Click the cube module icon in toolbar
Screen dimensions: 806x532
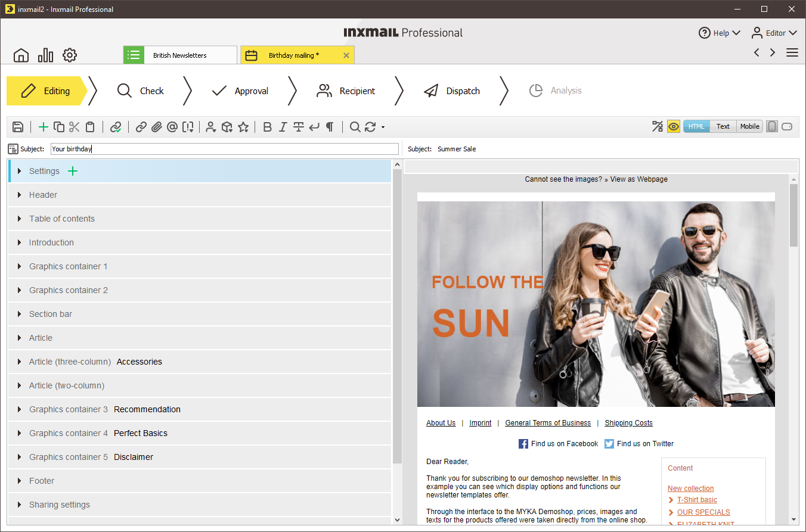227,127
